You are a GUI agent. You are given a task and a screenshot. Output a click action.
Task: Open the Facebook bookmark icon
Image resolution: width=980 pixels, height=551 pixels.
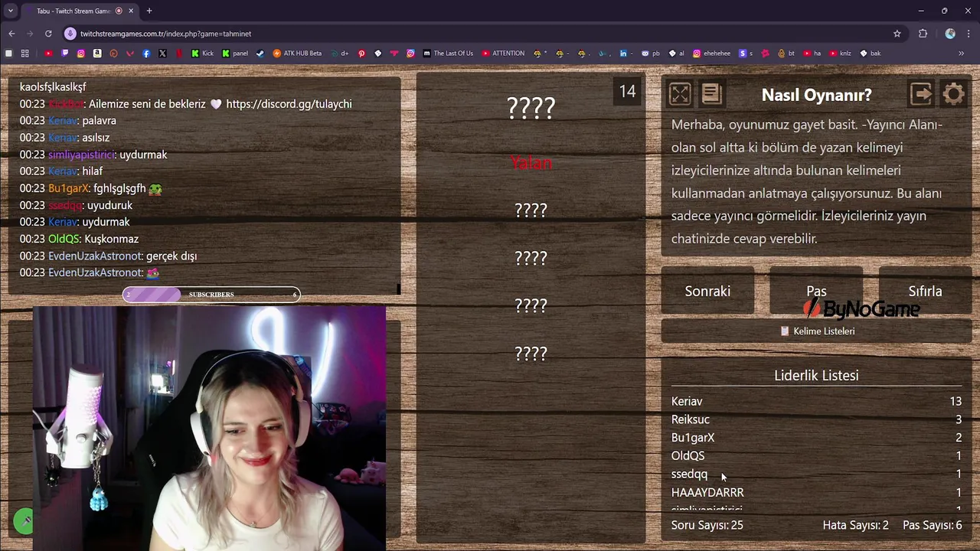tap(146, 54)
